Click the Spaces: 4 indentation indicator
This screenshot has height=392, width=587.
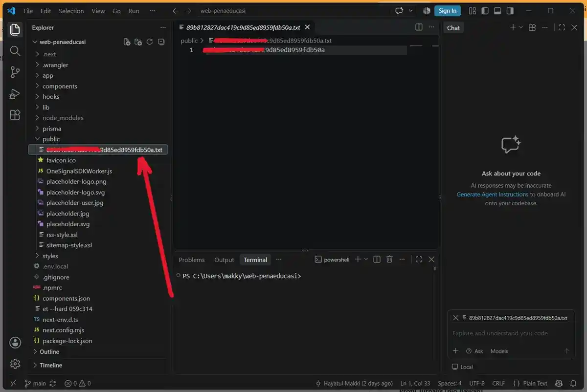pyautogui.click(x=450, y=384)
